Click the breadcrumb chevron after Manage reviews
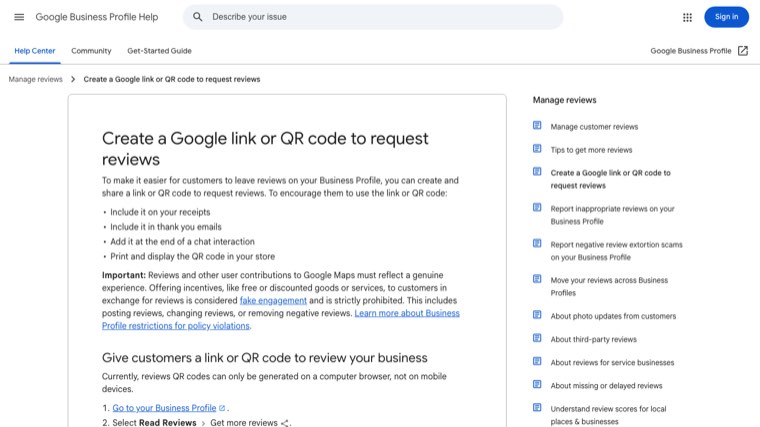The height and width of the screenshot is (427, 760). [x=73, y=79]
